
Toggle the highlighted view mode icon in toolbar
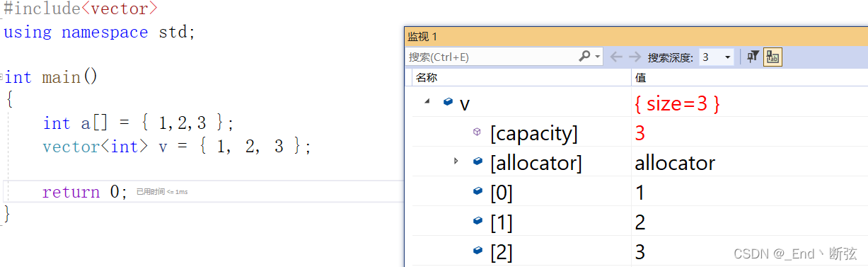pyautogui.click(x=772, y=57)
